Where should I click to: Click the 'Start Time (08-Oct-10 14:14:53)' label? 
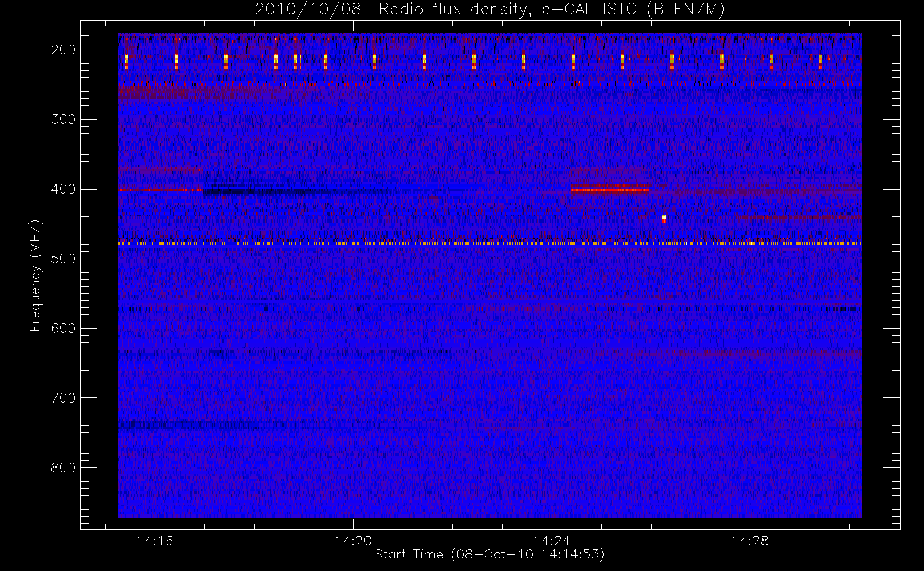click(489, 554)
